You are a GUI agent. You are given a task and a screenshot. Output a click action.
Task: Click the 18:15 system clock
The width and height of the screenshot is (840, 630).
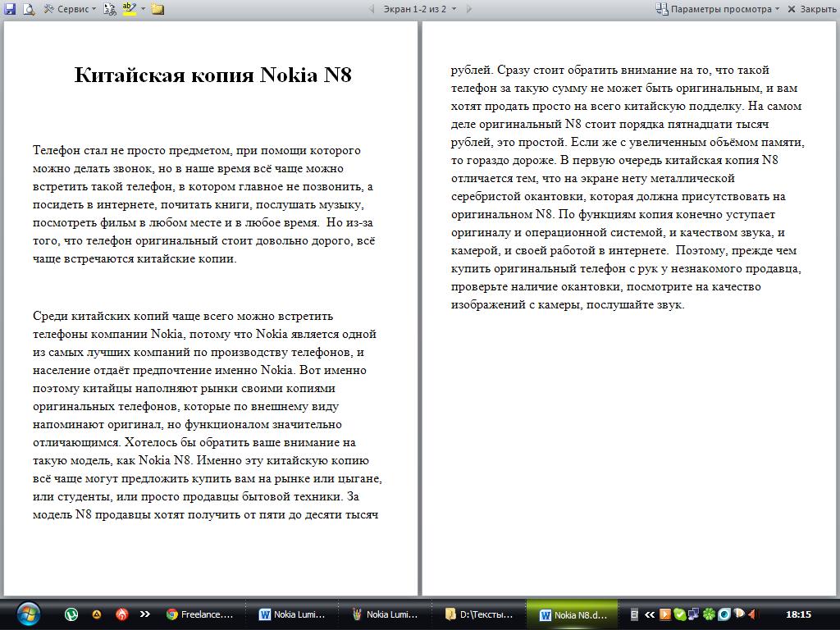(x=798, y=614)
